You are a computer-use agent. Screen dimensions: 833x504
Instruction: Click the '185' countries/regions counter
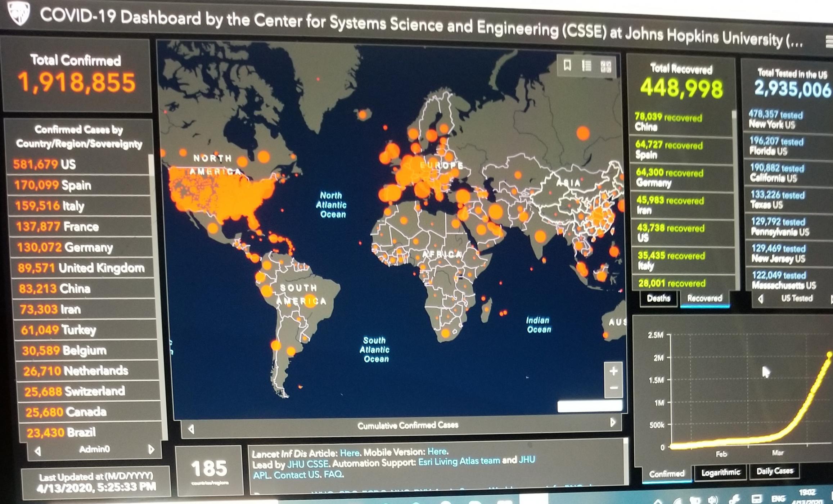click(x=210, y=471)
